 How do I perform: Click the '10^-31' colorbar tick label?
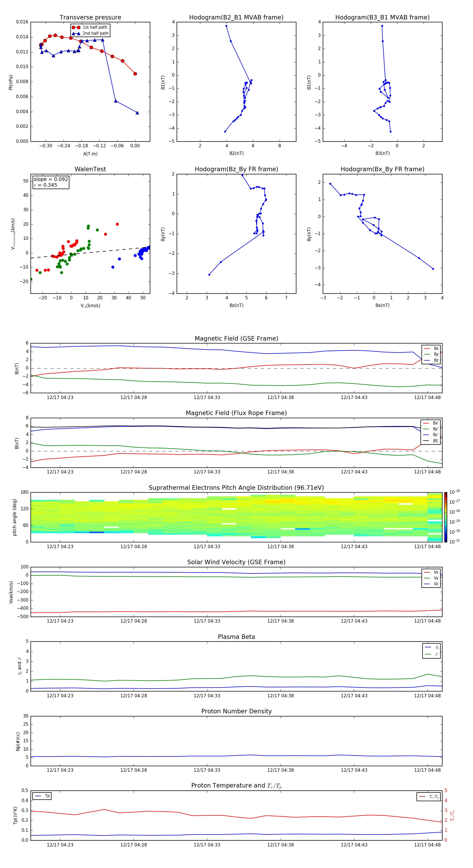[x=455, y=542]
